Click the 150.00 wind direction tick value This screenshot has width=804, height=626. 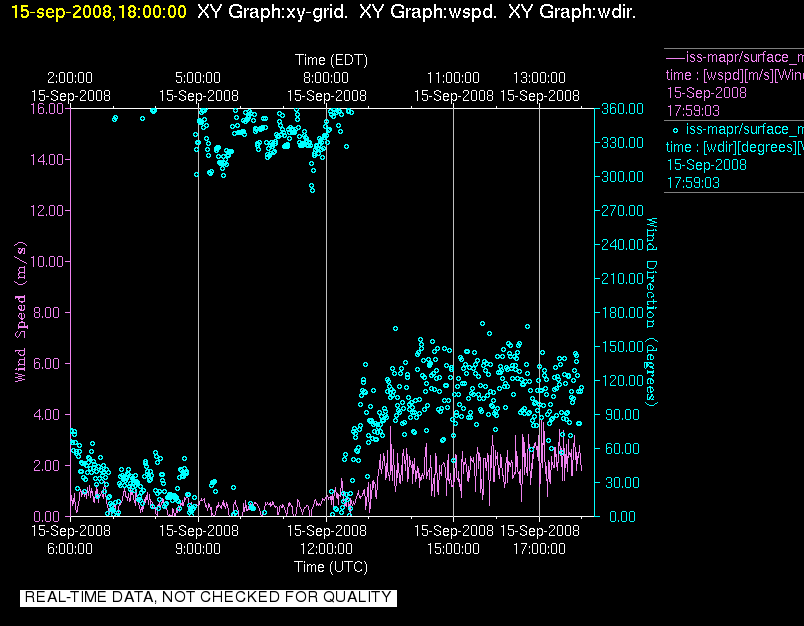pyautogui.click(x=622, y=347)
